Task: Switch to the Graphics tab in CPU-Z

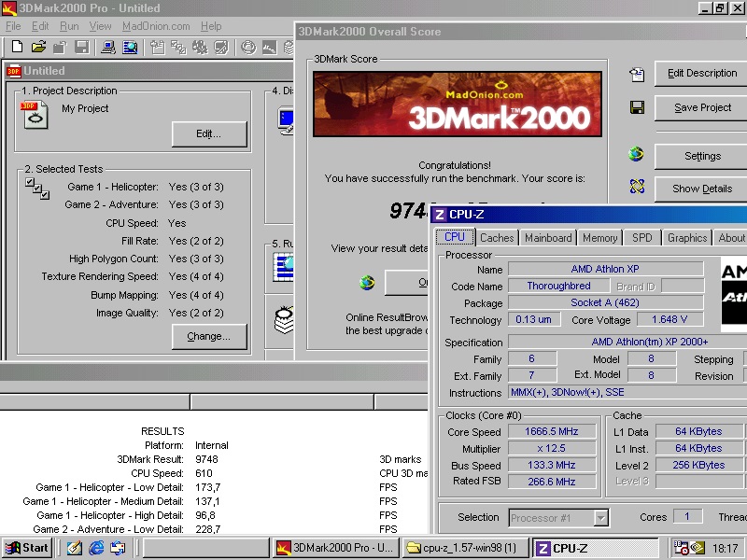Action: 687,238
